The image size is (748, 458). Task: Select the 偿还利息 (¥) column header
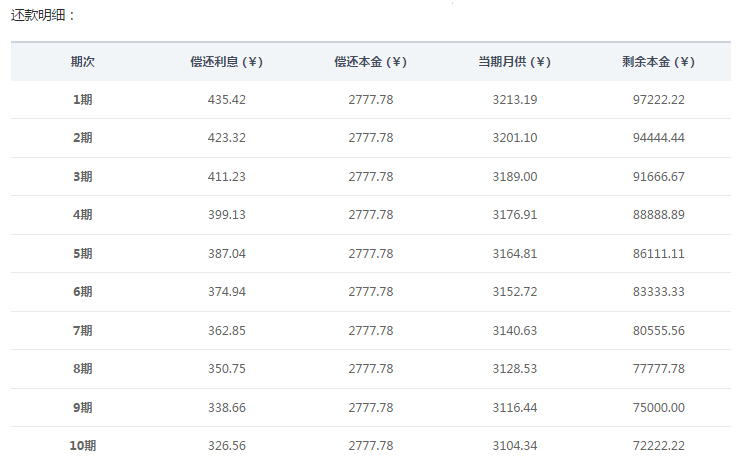tap(227, 62)
